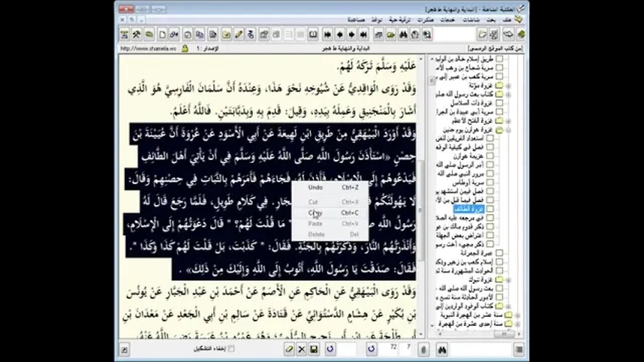
Task: Expand the سنة إحدى عشرة من الهجرة node
Action: coord(518,324)
